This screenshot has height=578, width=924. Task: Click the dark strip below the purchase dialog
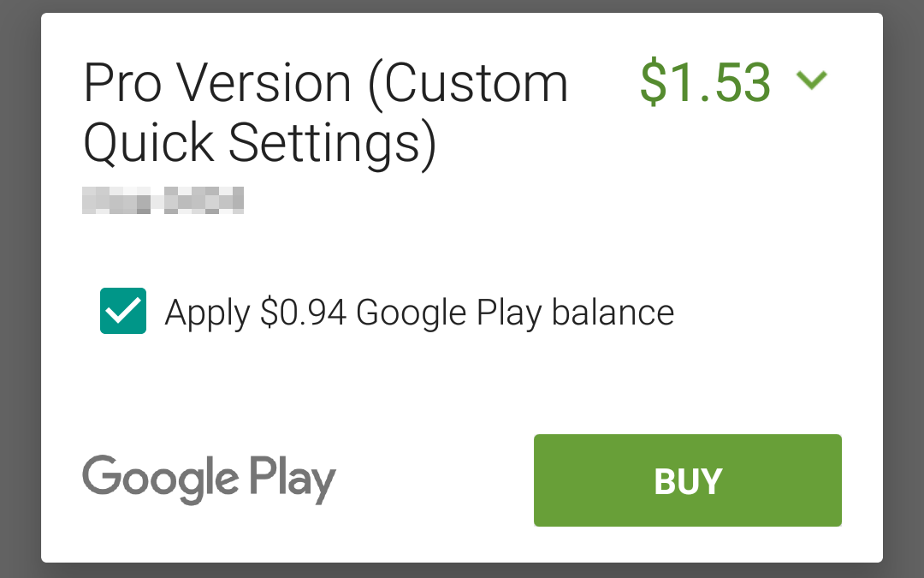tap(462, 570)
